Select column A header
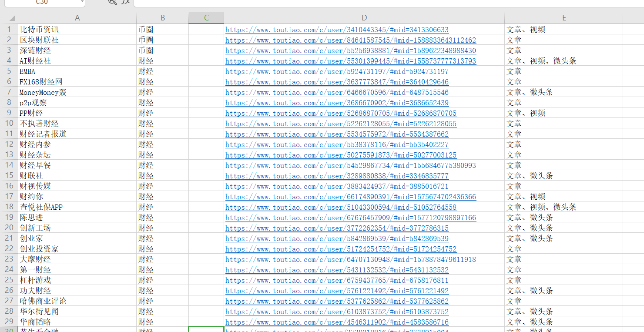 pos(77,18)
